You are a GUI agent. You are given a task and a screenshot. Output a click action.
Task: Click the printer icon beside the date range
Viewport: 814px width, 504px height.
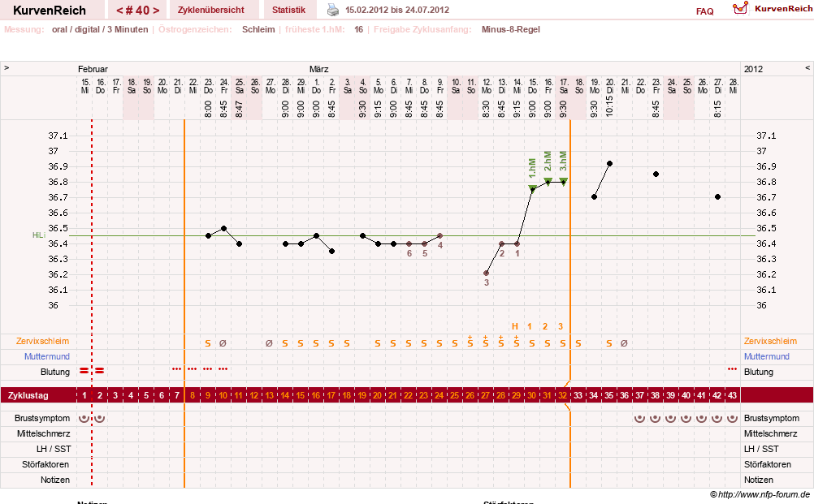333,10
